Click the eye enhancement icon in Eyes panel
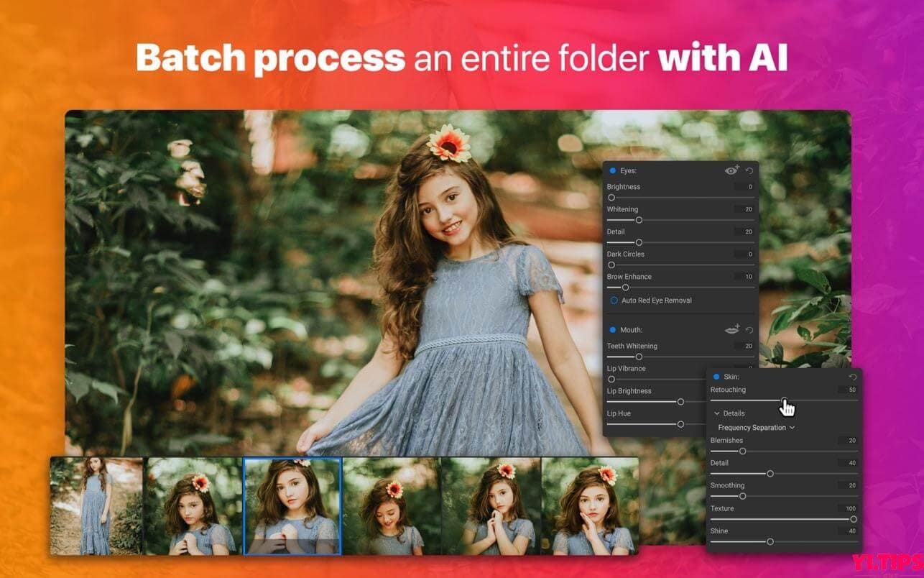The height and width of the screenshot is (578, 924). pyautogui.click(x=731, y=170)
